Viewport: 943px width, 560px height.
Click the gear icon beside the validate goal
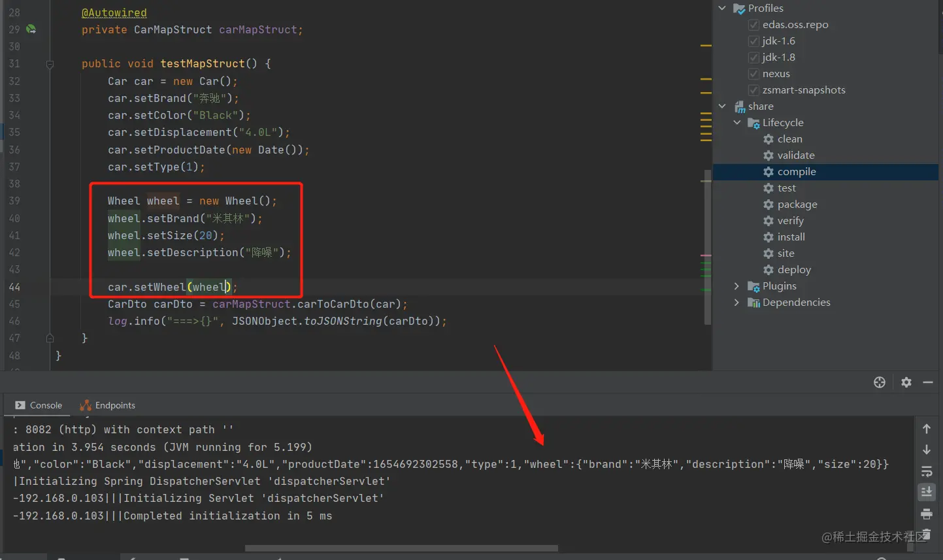tap(769, 156)
